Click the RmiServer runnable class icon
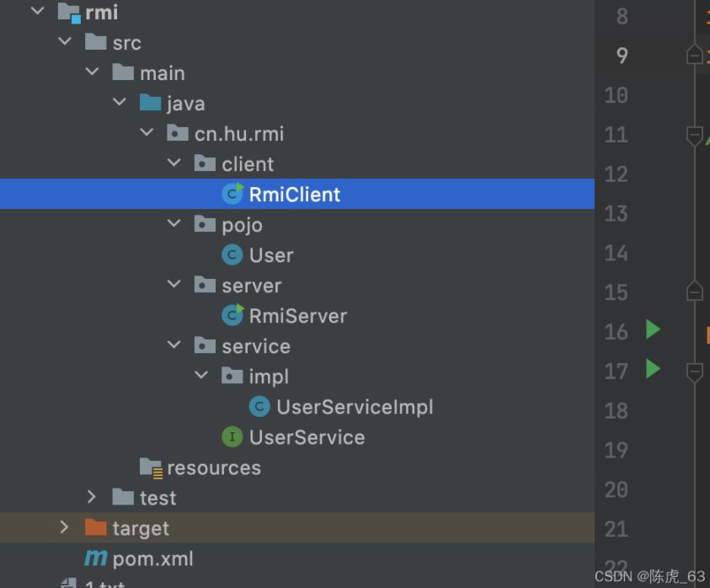This screenshot has width=710, height=588. point(232,315)
